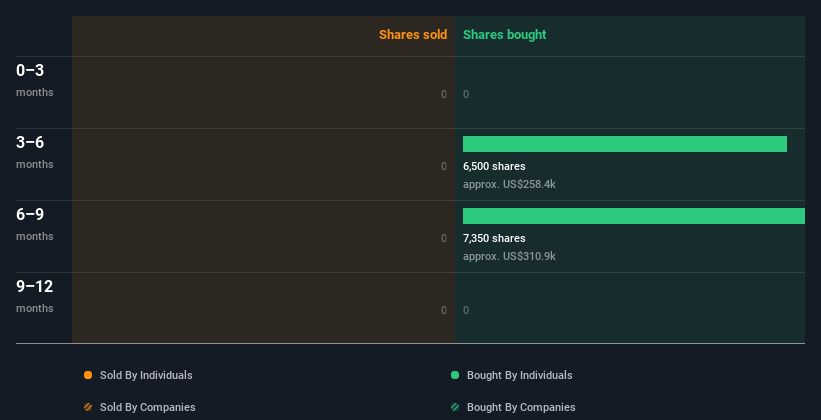The width and height of the screenshot is (821, 420).
Task: Click the 6,500 shares label
Action: pos(494,166)
